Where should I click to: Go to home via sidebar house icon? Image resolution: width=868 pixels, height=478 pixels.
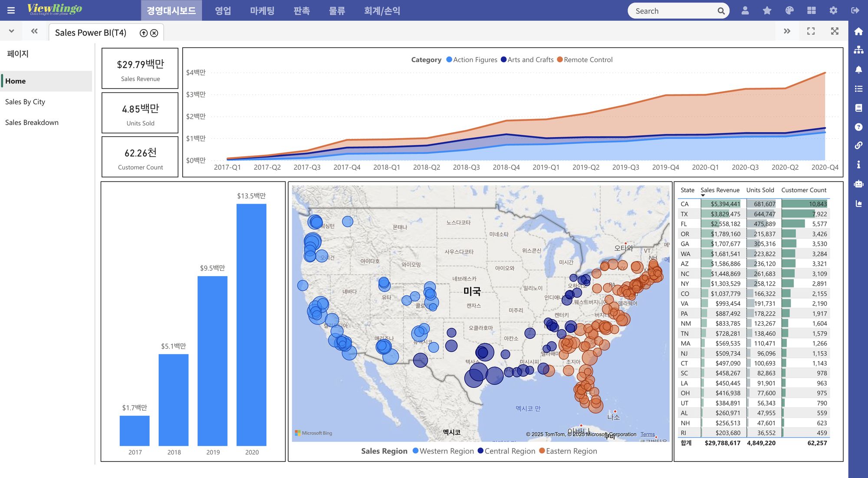click(858, 31)
